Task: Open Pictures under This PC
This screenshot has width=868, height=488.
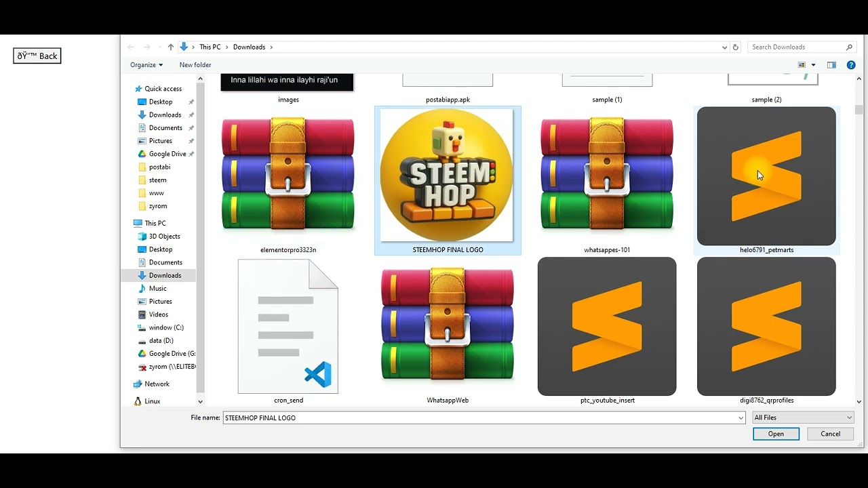Action: (x=161, y=301)
